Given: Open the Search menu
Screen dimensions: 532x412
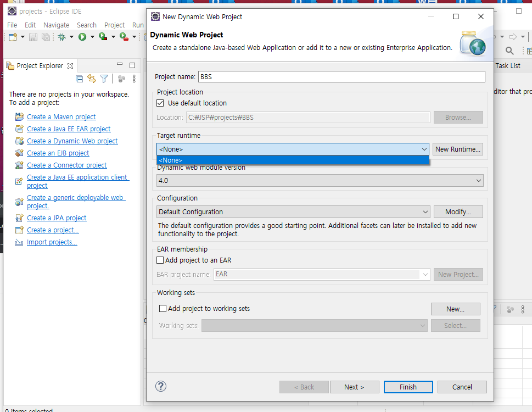Looking at the screenshot, I should pyautogui.click(x=87, y=25).
